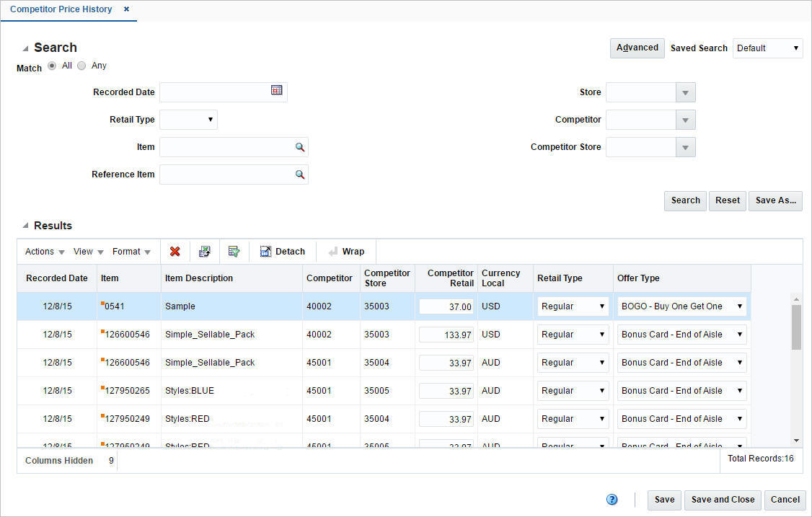
Task: Open the Store dropdown in search
Action: tap(686, 92)
